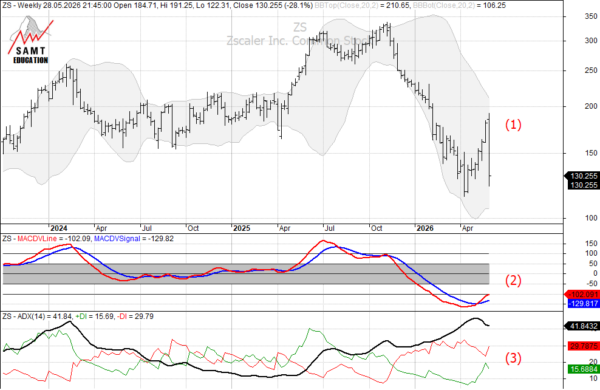Click the 350 price axis label
The width and height of the screenshot is (600, 390).
(x=591, y=16)
